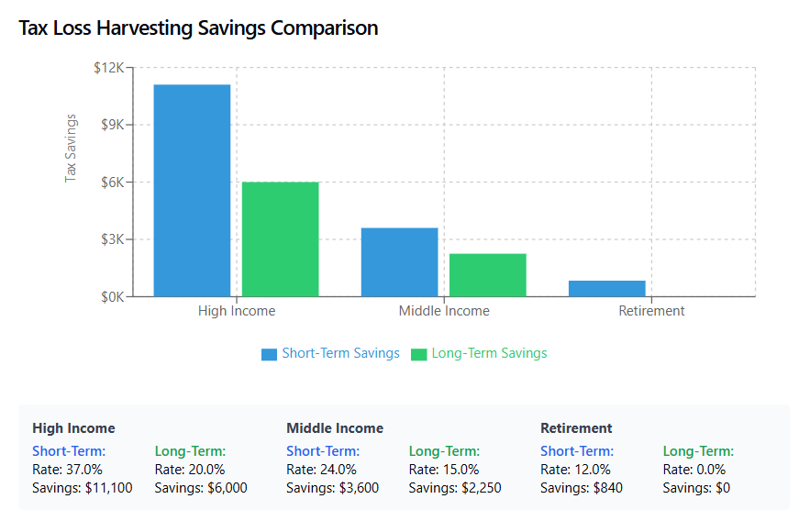Select the High Income summary heading

point(73,428)
